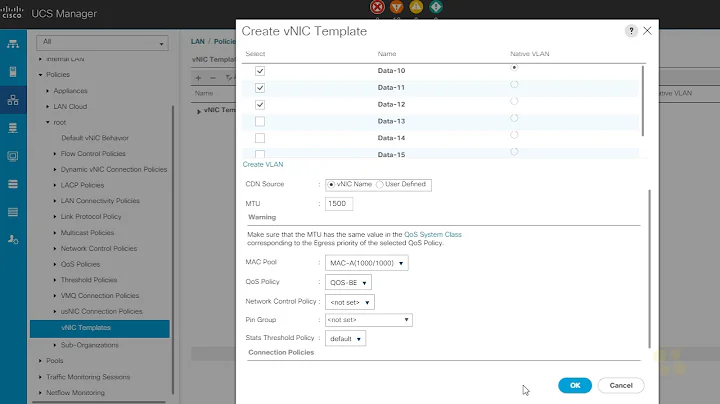Click red critical faults icon in header
Screen dimensions: 720x404
pos(377,7)
